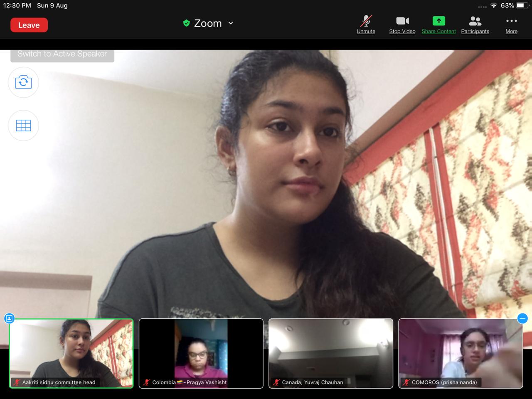Select Canada, Yuvraj Chauhan video thumbnail
The height and width of the screenshot is (399, 532).
pos(331,353)
